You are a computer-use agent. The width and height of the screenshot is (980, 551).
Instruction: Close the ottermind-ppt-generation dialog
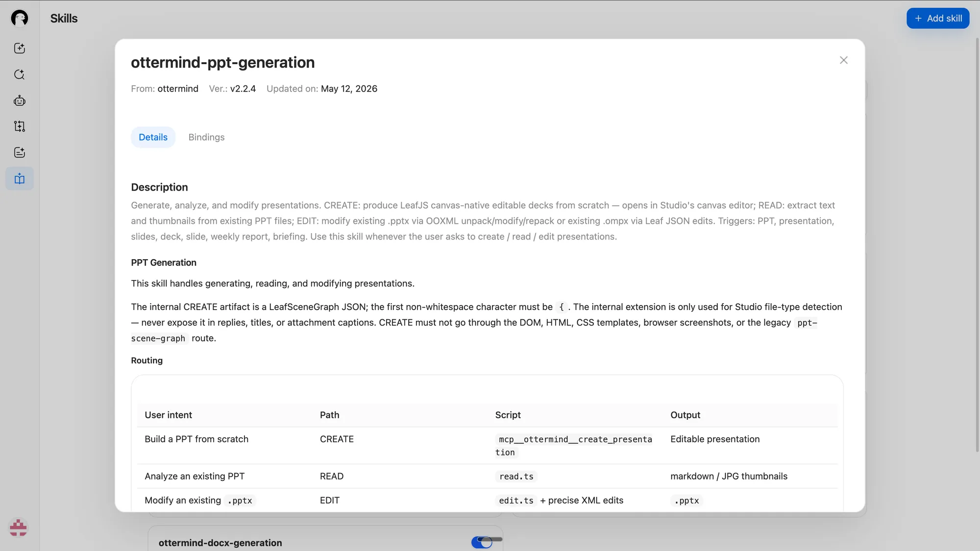pos(843,60)
